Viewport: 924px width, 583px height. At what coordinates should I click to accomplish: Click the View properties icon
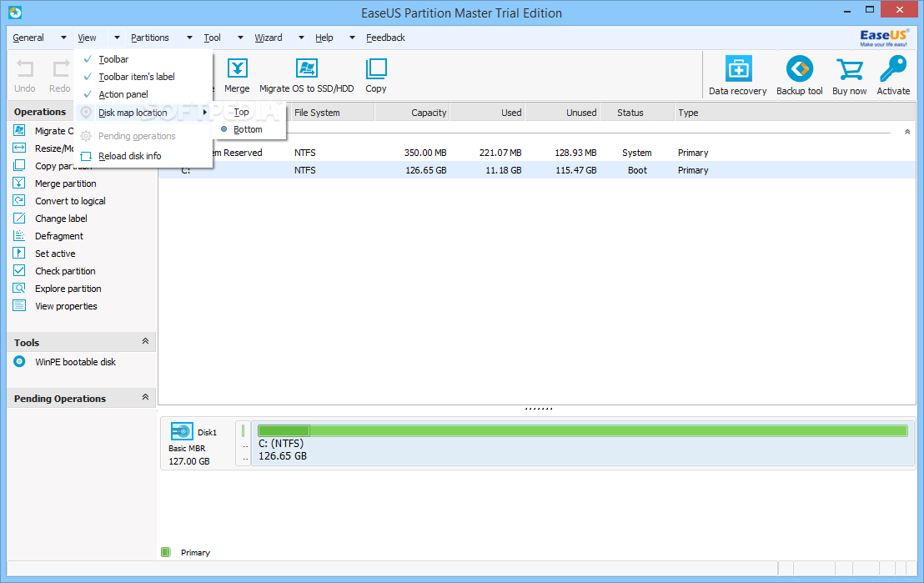coord(19,305)
